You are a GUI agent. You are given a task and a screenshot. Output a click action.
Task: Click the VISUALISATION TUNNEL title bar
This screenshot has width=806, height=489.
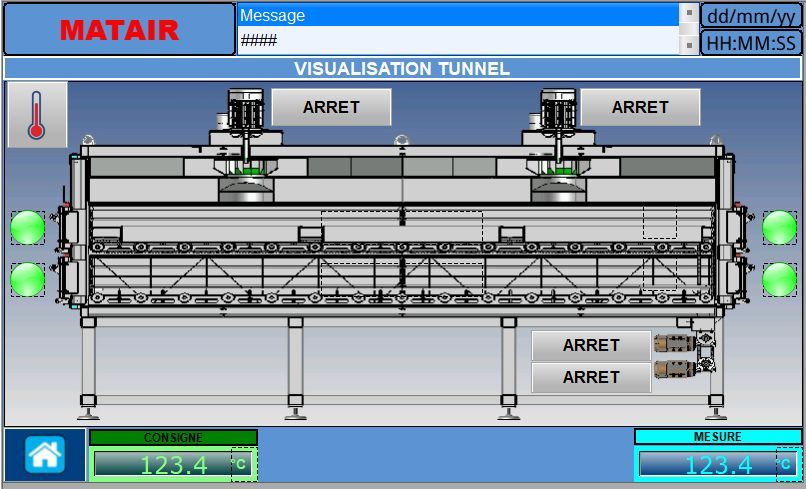click(402, 68)
